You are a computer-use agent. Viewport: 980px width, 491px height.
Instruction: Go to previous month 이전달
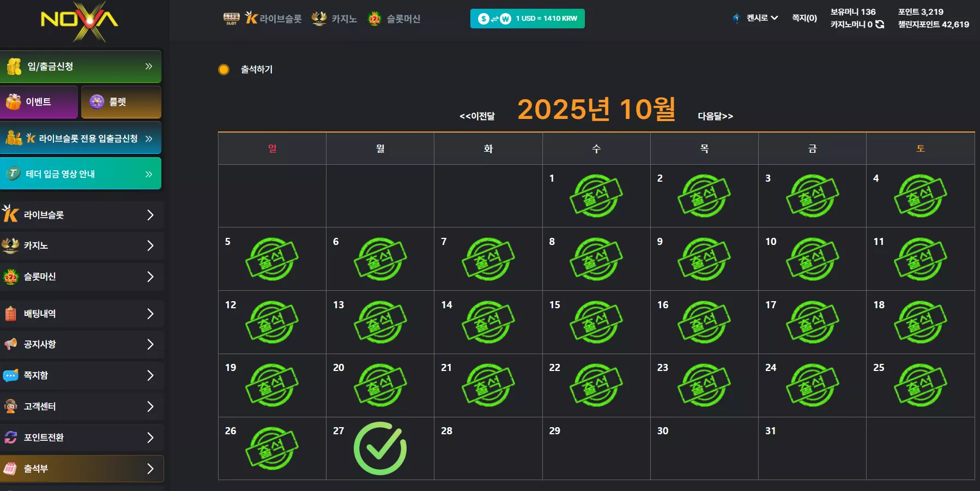pyautogui.click(x=477, y=116)
